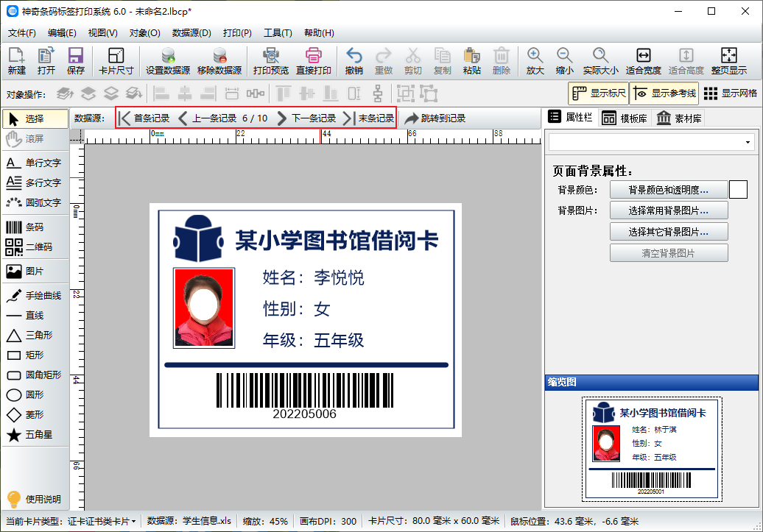Click the 实际大小 actual size icon
This screenshot has height=532, width=763.
pos(600,61)
